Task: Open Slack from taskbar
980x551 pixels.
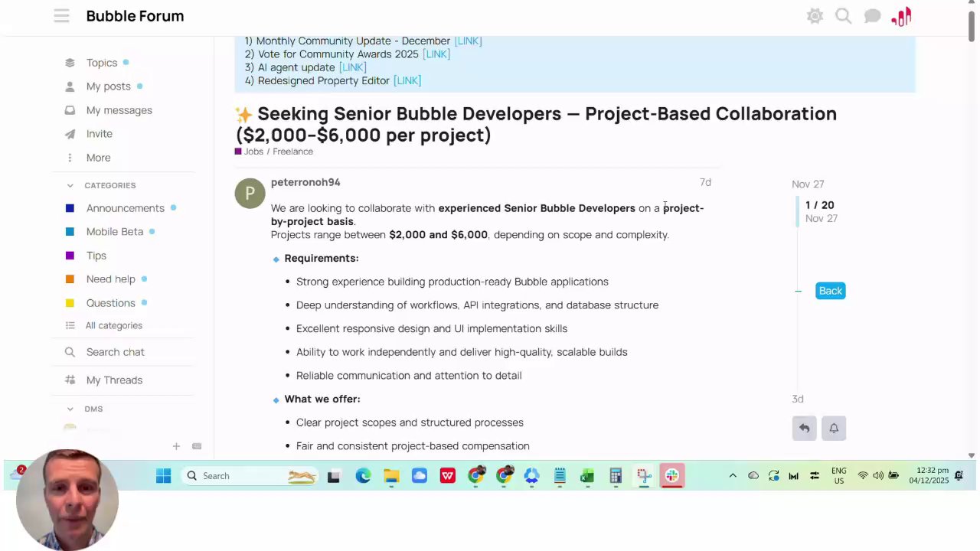Action: (x=672, y=476)
